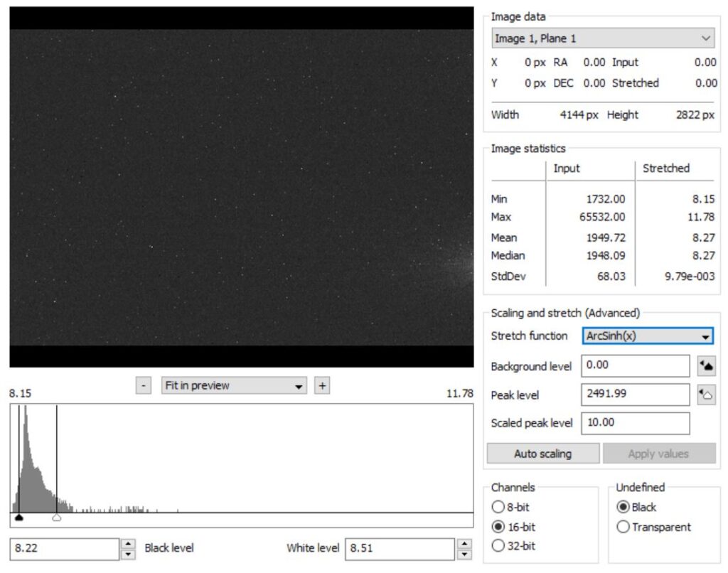Screen dimensions: 728x573
Task: Click the background level picker icon
Action: point(706,366)
